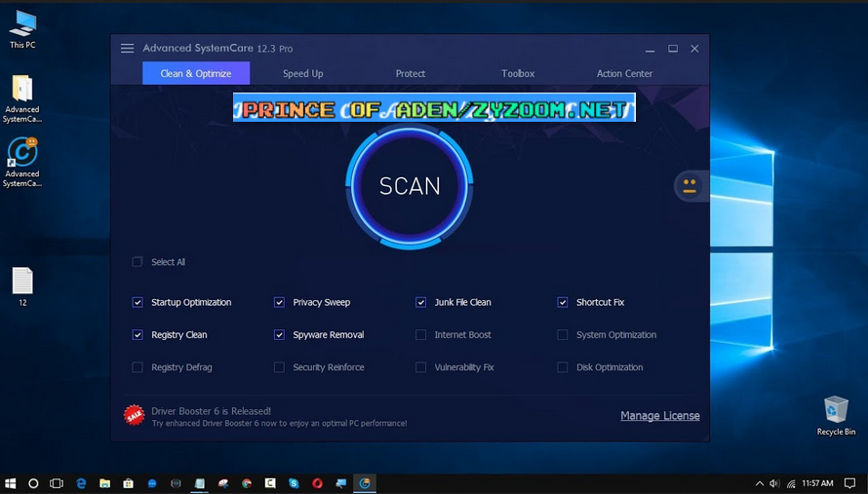Launch Microsoft Edge from the taskbar
Viewport: 868px width, 494px height.
point(81,483)
